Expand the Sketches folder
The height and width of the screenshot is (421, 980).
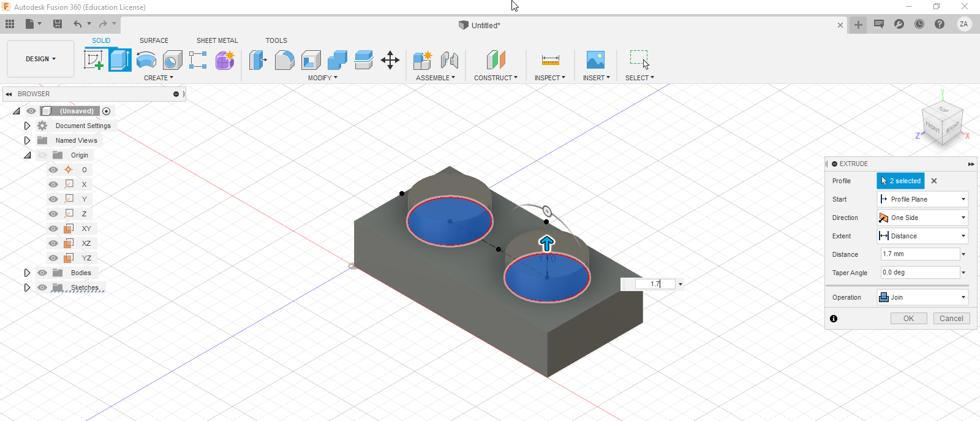pyautogui.click(x=27, y=287)
